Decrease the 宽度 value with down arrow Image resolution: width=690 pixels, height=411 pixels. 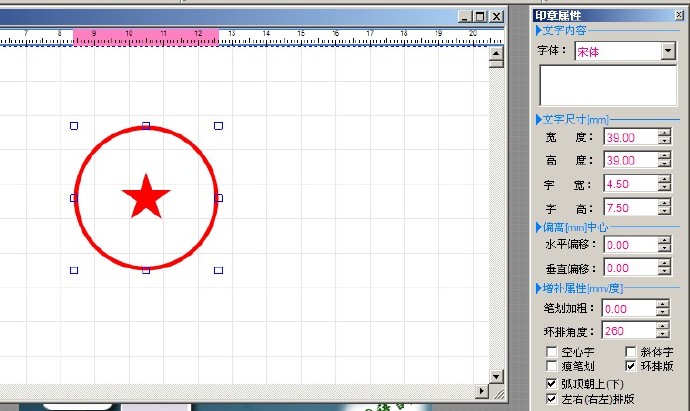[x=664, y=141]
